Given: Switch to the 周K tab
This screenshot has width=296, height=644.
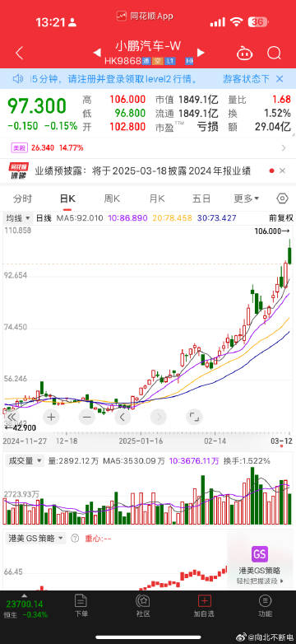Looking at the screenshot, I should [x=112, y=198].
